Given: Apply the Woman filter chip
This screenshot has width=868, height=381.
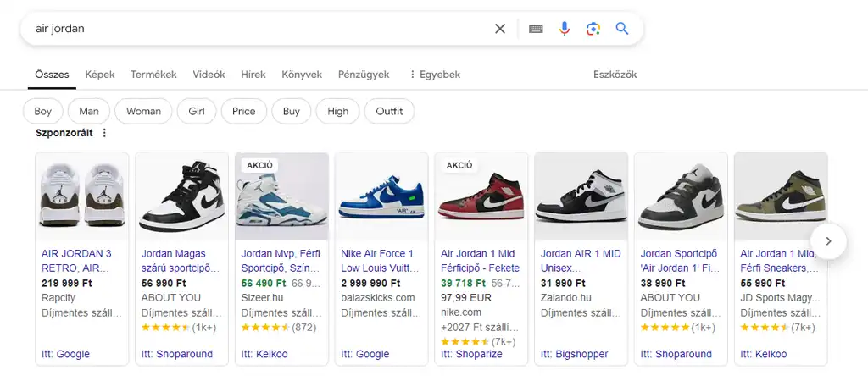Looking at the screenshot, I should (143, 111).
